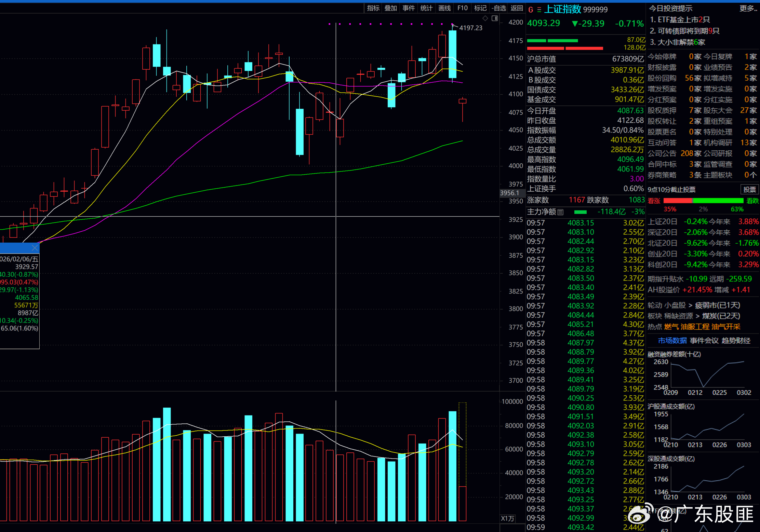Select the 叠加 overlay toolbar item
The image size is (760, 532).
[391, 8]
